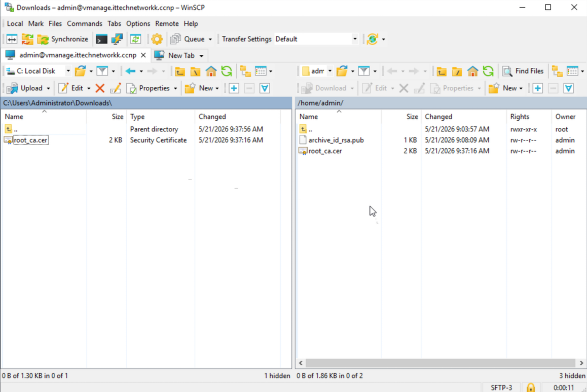Go to the local parent directory icon

[180, 71]
